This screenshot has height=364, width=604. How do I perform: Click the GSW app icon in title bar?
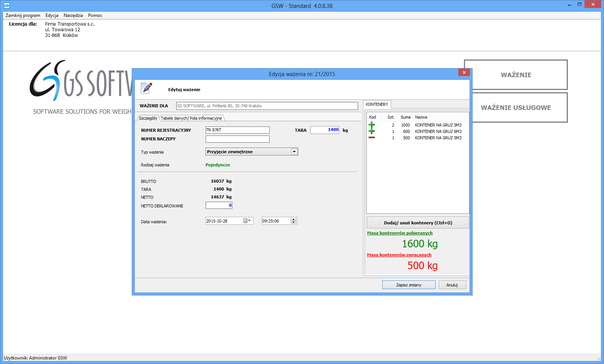[6, 6]
